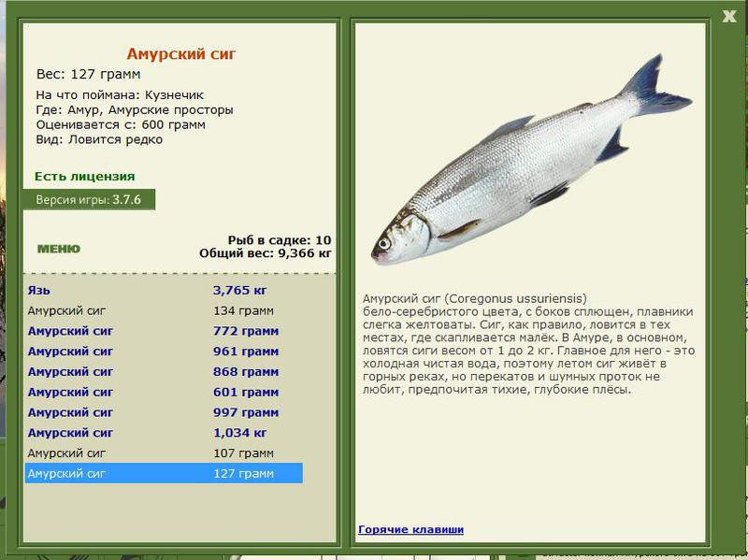Select Амурский сиг 868 грамм row

click(x=164, y=371)
